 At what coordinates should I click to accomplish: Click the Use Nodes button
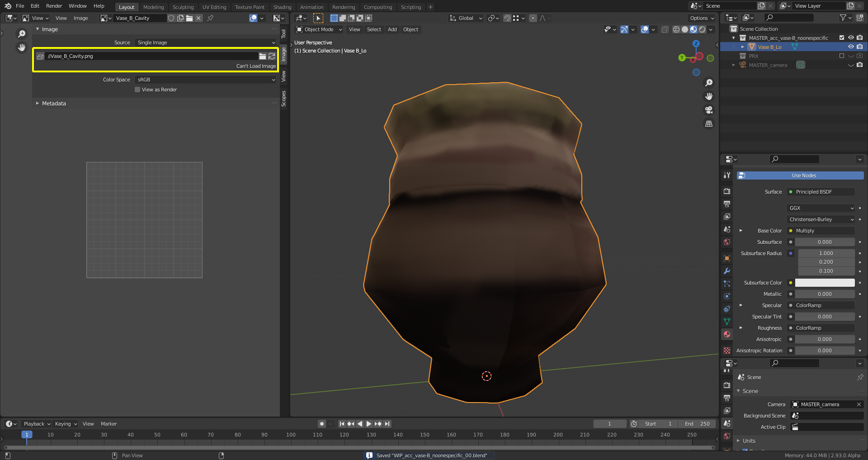pos(804,175)
